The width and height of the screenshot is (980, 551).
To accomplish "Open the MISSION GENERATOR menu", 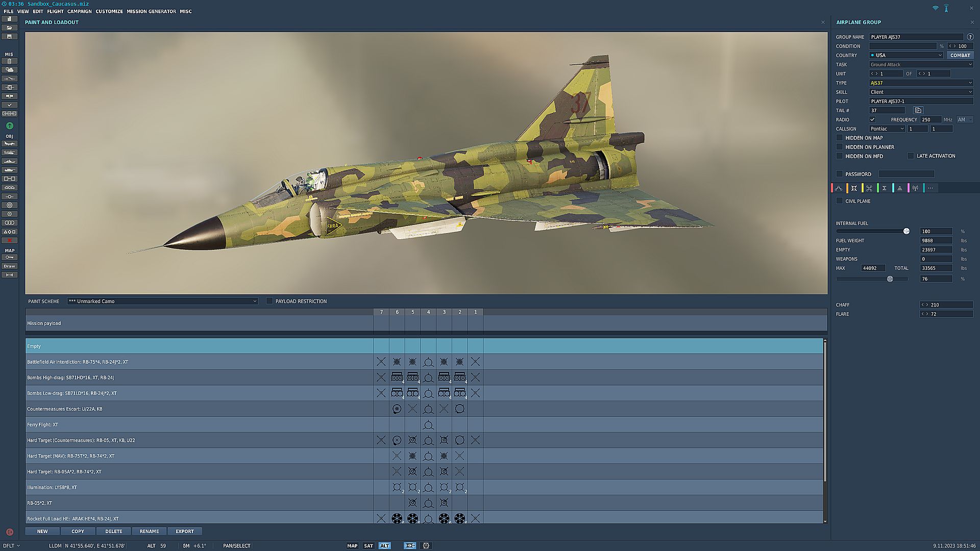I will pos(151,11).
